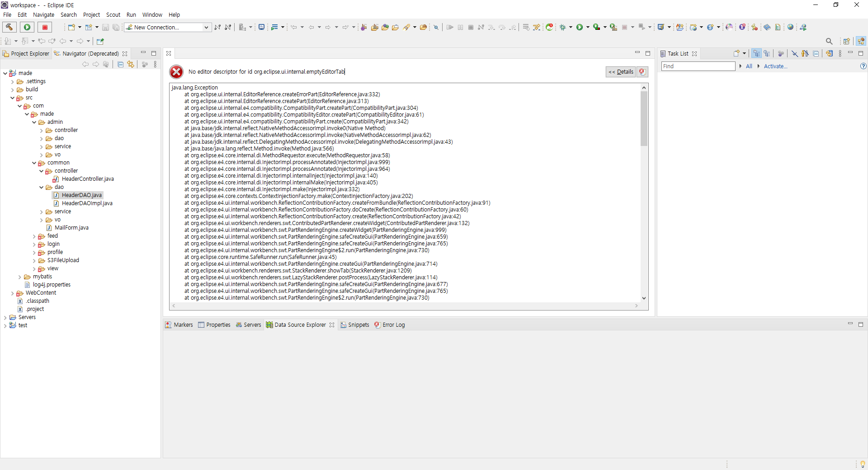Viewport: 868px width, 470px height.
Task: Expand the mybatis folder
Action: point(19,277)
